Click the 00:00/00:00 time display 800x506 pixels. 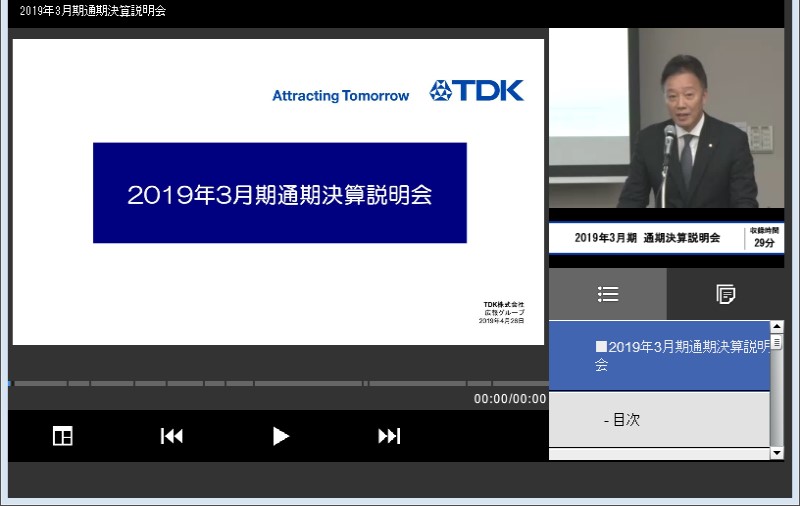point(510,399)
